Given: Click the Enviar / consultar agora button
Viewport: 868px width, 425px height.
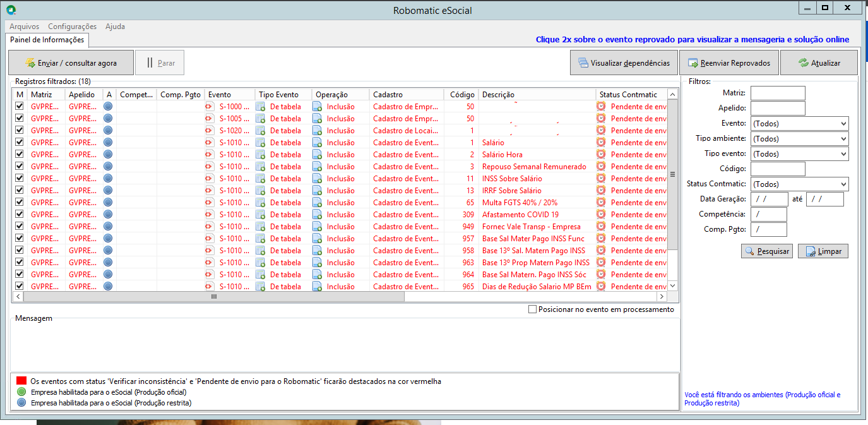Looking at the screenshot, I should [71, 63].
